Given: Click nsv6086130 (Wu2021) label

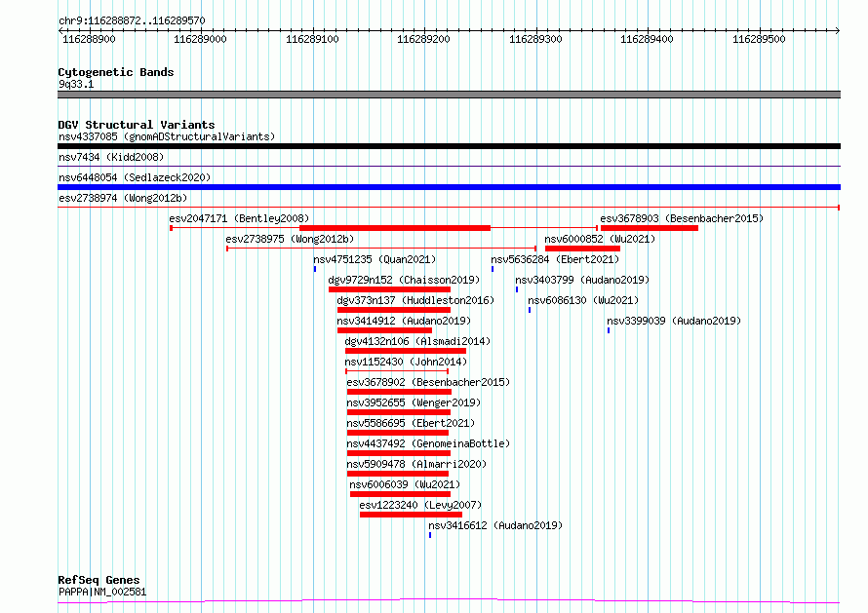Looking at the screenshot, I should (x=583, y=300).
